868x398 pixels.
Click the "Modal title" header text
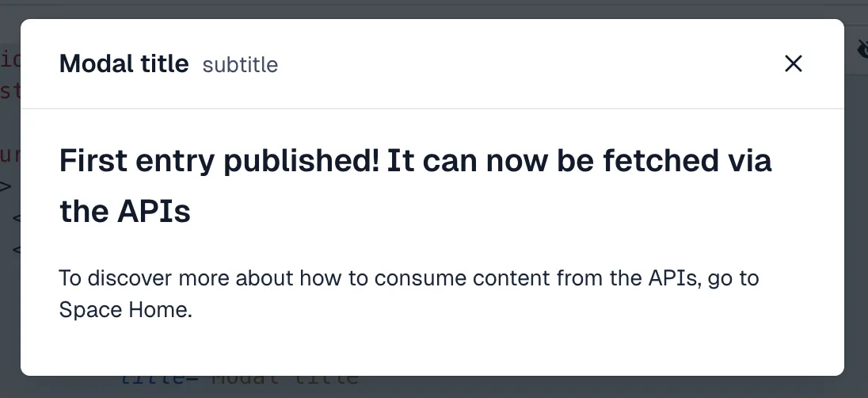tap(124, 63)
